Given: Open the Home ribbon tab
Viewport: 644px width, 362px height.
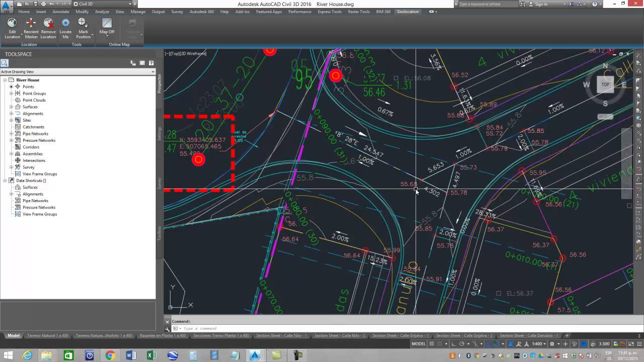Looking at the screenshot, I should coord(24,12).
